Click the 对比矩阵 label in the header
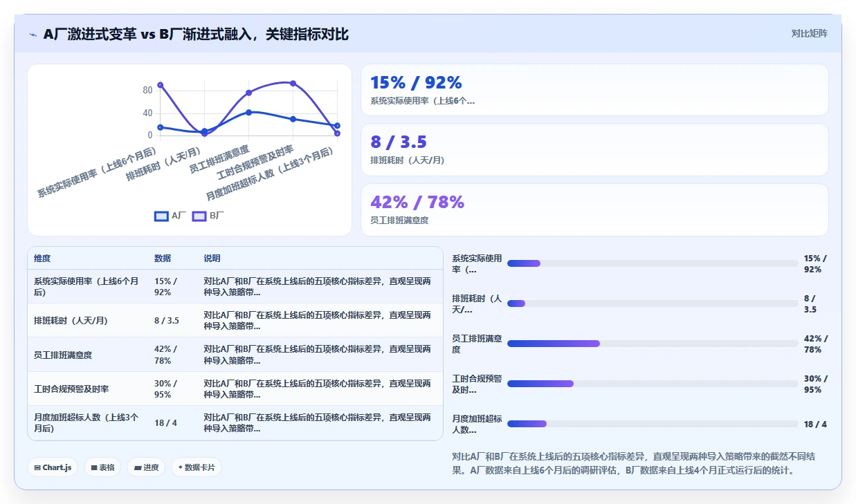The width and height of the screenshot is (856, 504). click(x=809, y=33)
